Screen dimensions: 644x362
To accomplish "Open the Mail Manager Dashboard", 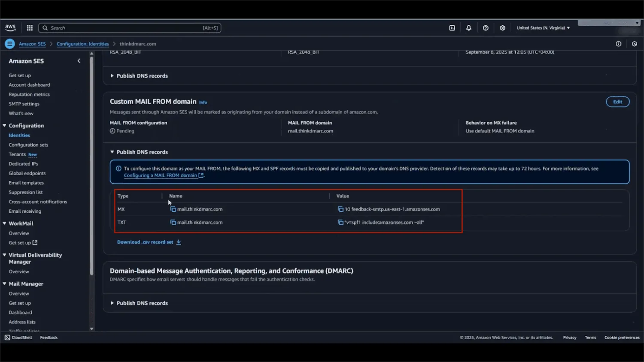I will pos(20,313).
